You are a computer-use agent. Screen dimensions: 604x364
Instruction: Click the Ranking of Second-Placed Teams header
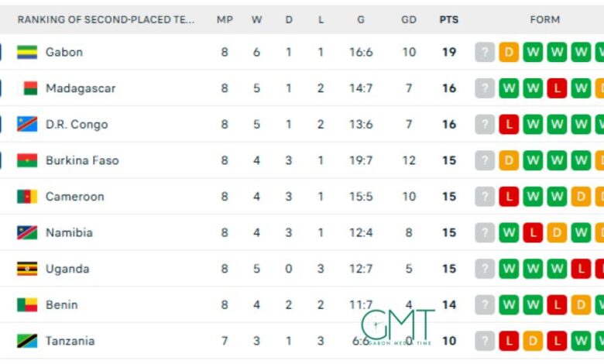pos(106,19)
